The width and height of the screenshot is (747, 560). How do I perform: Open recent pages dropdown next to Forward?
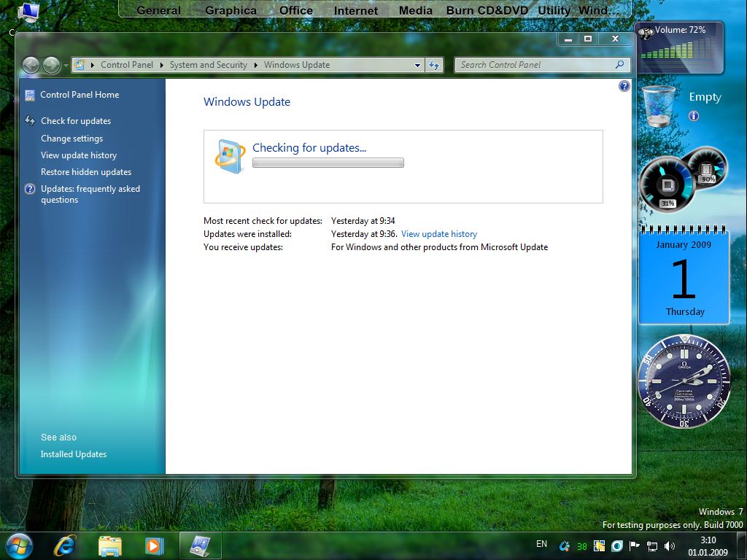click(x=66, y=65)
